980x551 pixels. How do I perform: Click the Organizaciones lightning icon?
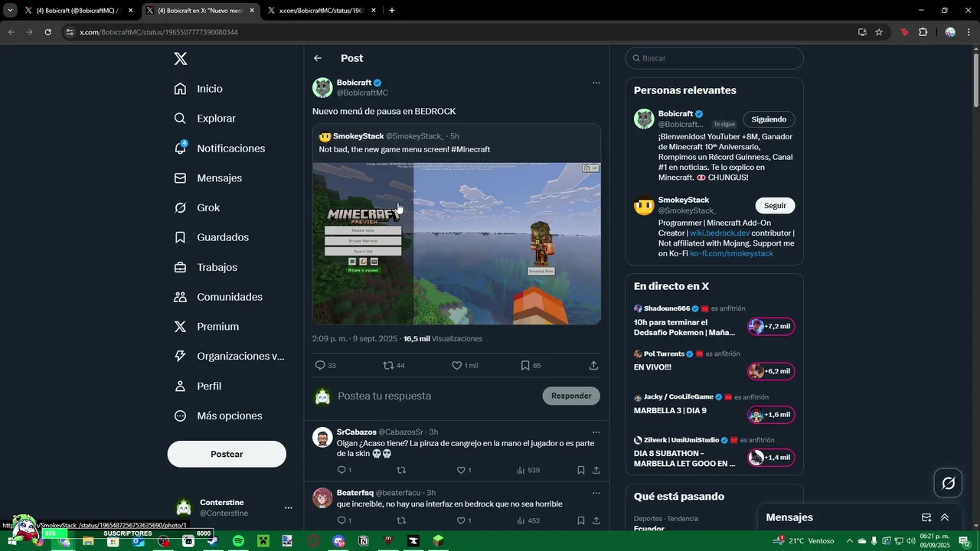[x=180, y=356]
